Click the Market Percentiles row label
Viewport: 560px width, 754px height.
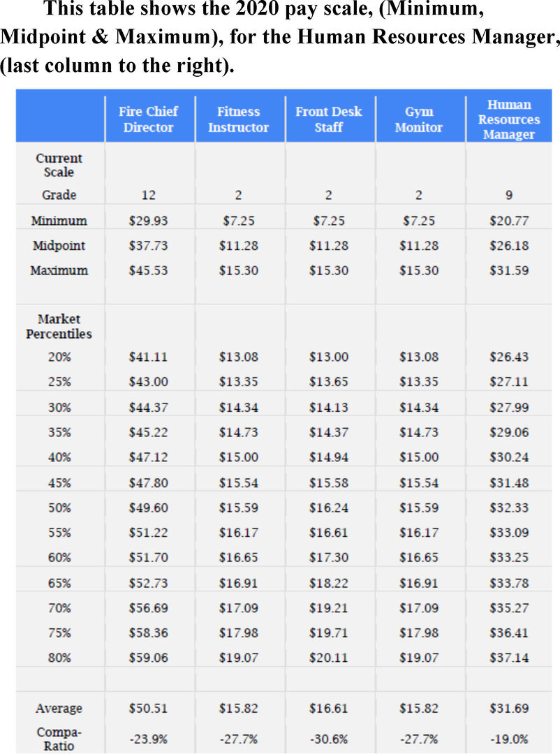pos(59,327)
